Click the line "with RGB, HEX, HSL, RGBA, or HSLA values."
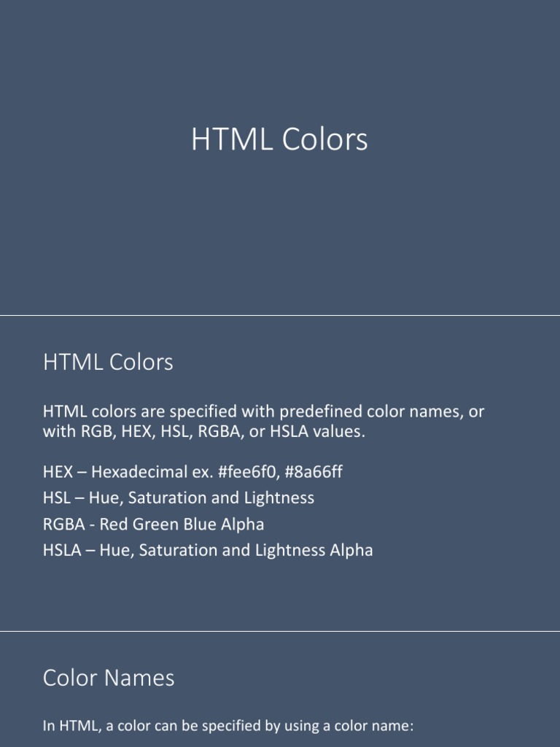This screenshot has width=560, height=747. pos(203,432)
